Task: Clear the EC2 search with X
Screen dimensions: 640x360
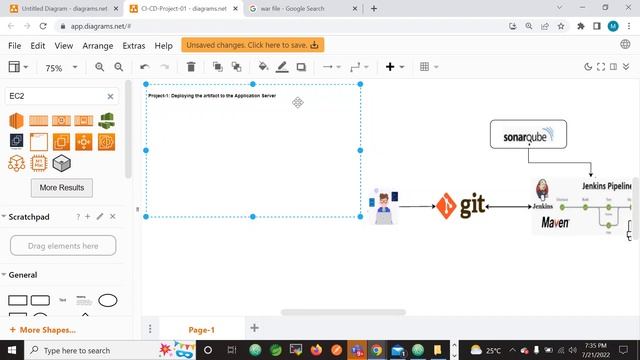Action: [110, 96]
